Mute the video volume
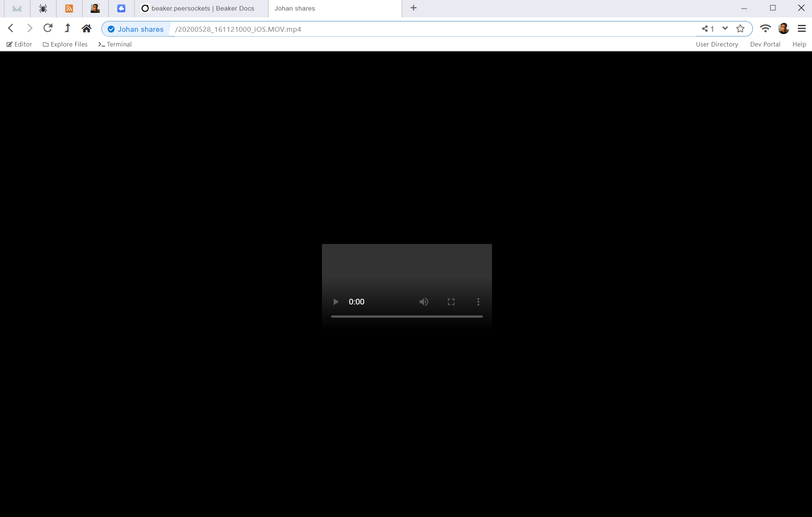The image size is (812, 517). tap(424, 302)
